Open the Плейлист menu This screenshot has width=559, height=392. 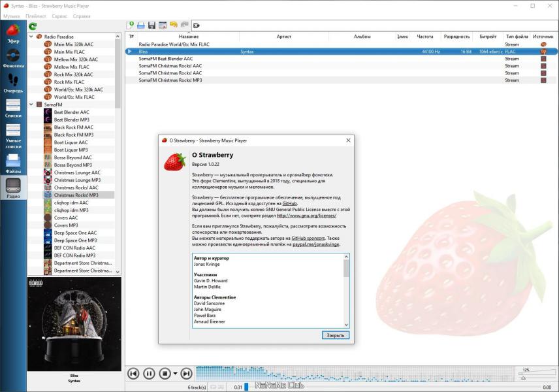coord(36,16)
